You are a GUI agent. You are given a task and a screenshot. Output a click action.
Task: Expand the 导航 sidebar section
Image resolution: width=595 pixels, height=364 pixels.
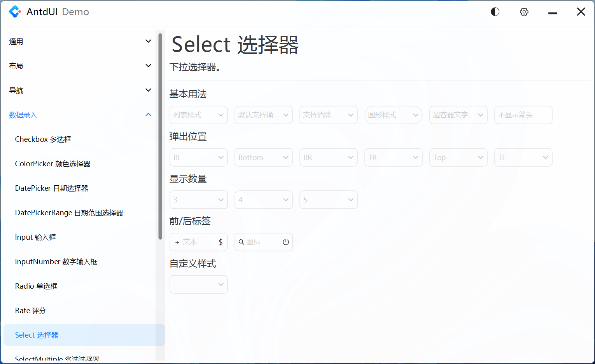[x=78, y=90]
